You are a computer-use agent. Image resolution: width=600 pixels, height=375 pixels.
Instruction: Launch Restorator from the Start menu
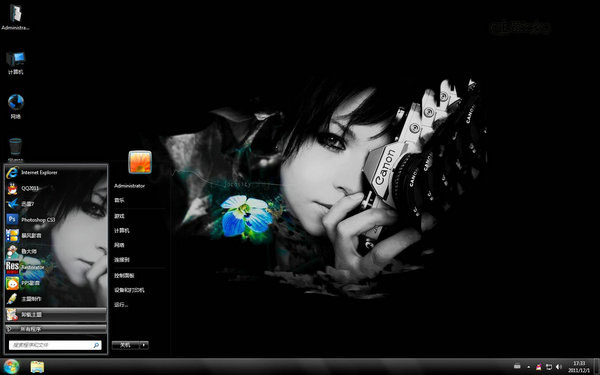click(x=56, y=267)
